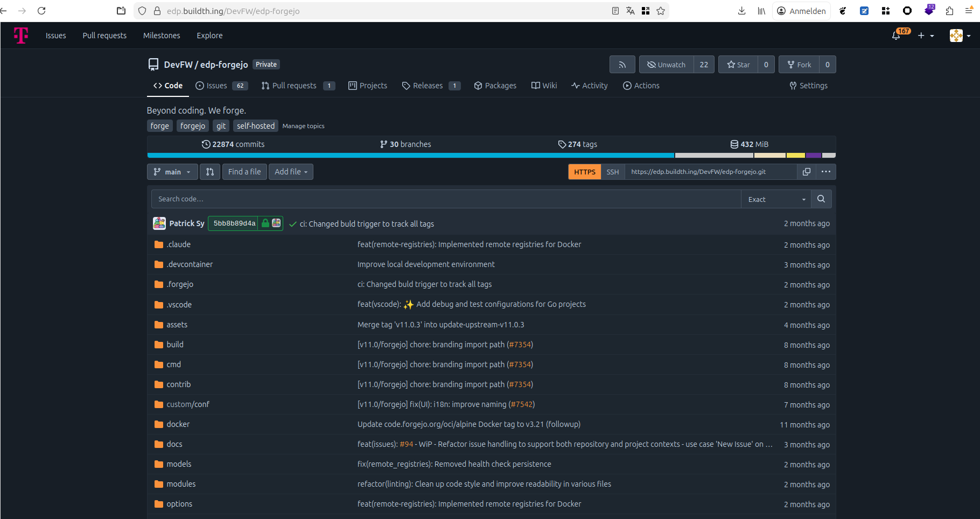Image resolution: width=980 pixels, height=519 pixels.
Task: Click the green commit signature lock icon
Action: (265, 223)
